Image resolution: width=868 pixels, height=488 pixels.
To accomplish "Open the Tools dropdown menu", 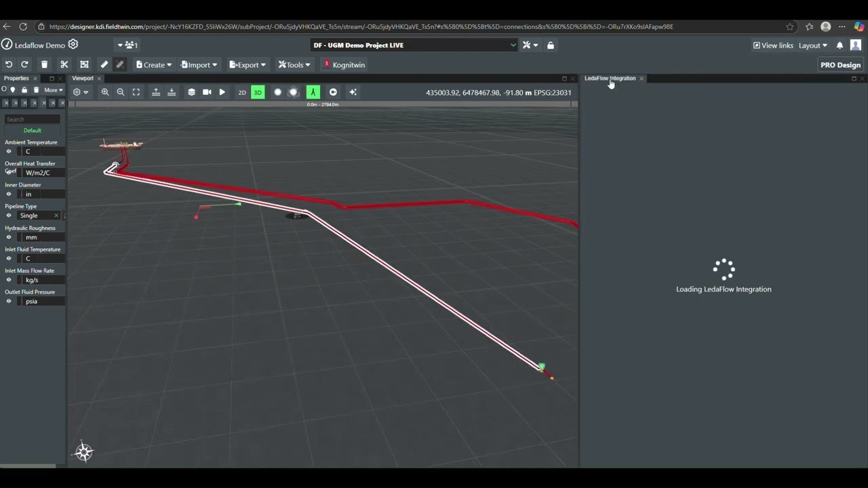I will (x=294, y=65).
